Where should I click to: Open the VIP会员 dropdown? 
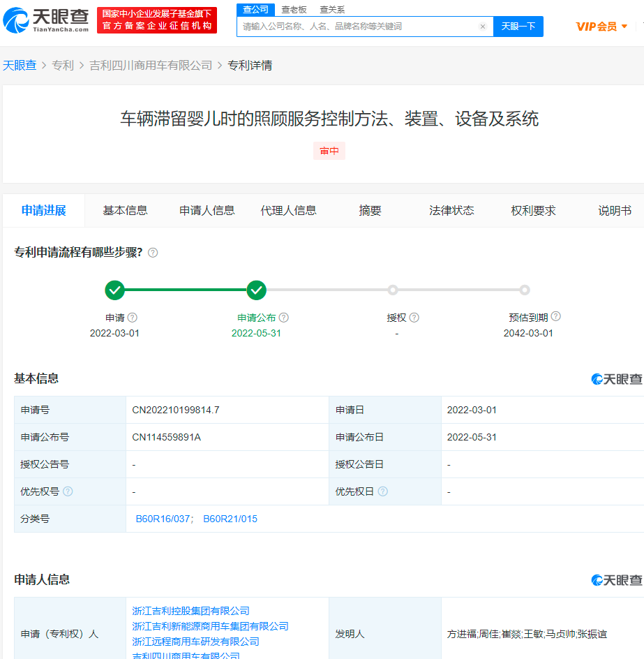pos(601,27)
